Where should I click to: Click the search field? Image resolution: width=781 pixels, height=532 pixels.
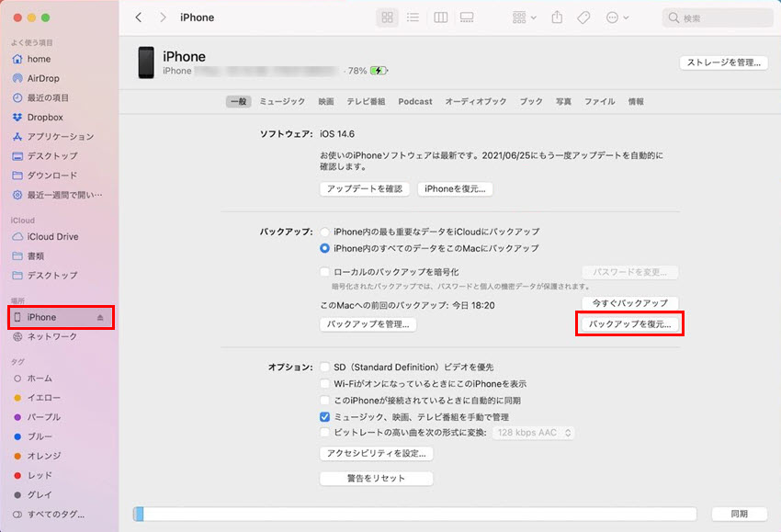pos(718,18)
